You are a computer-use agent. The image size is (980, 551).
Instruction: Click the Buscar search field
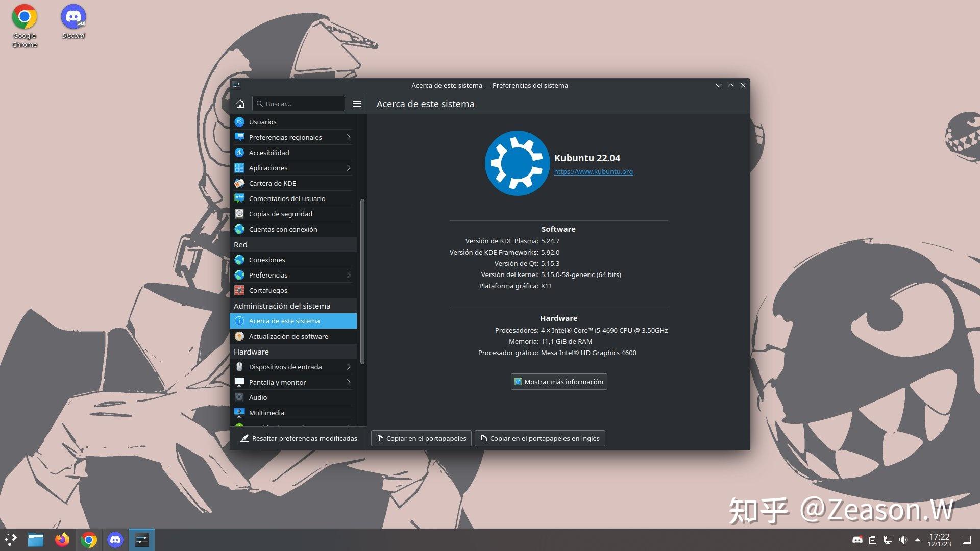pos(298,104)
